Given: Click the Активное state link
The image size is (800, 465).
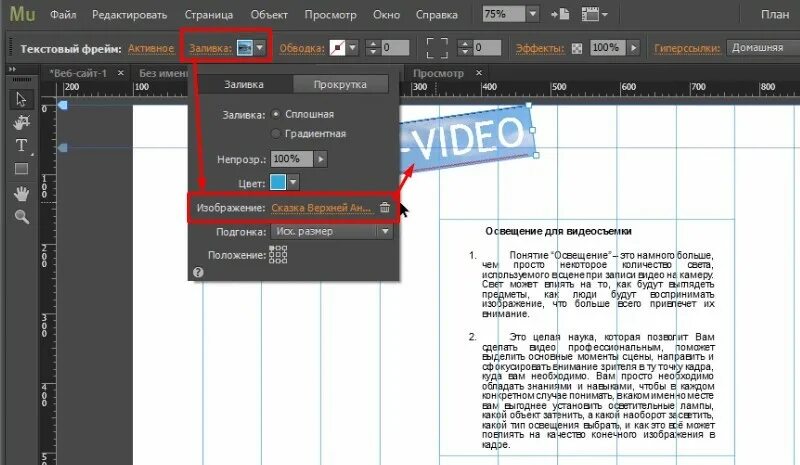Looking at the screenshot, I should [x=151, y=48].
